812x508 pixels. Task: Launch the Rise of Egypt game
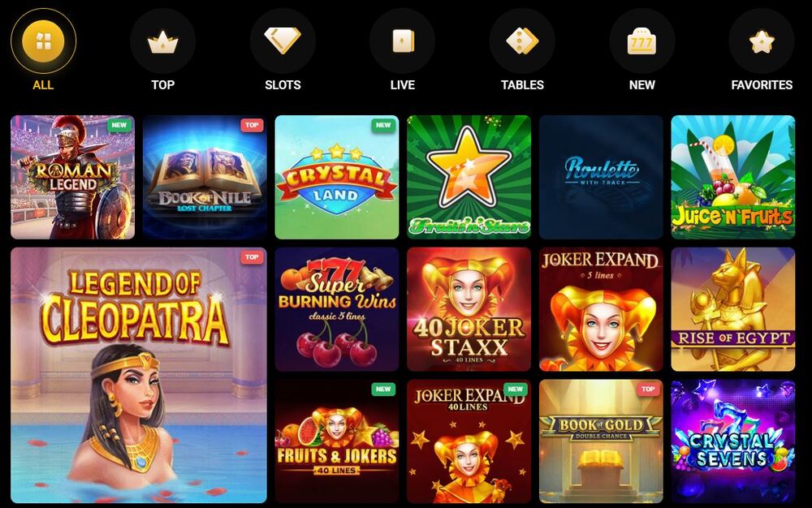tap(732, 309)
